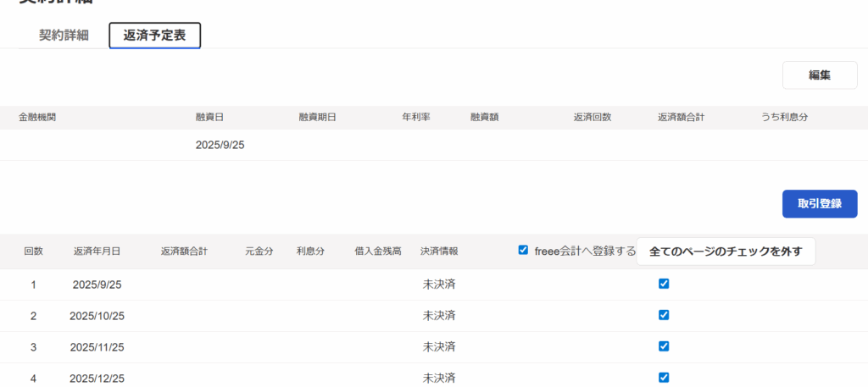Click the 返済年月日 column header
This screenshot has height=387, width=868.
click(x=97, y=251)
